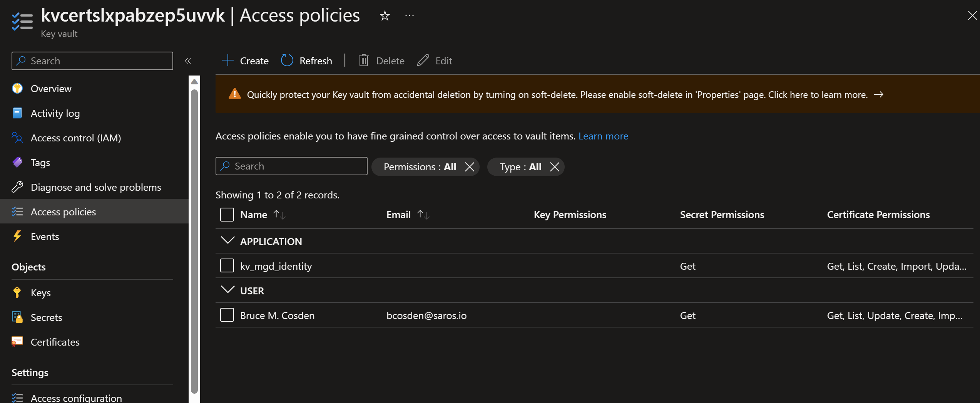The image size is (980, 403).
Task: Open the more options ellipsis beside the title
Action: (410, 16)
